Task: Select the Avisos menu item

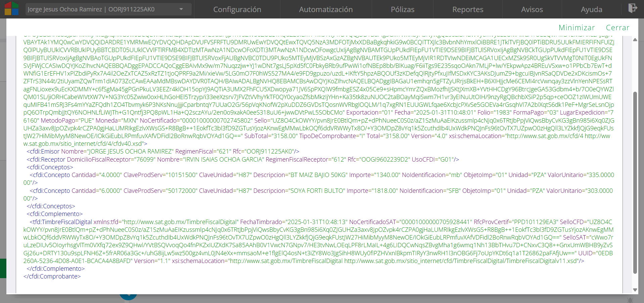Action: click(x=532, y=9)
